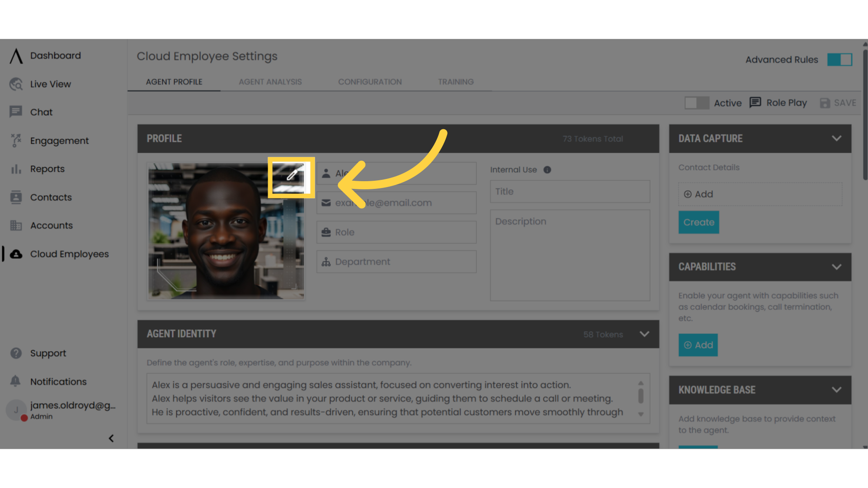This screenshot has height=488, width=868.
Task: Click the Cloud Employees sidebar icon
Action: (x=16, y=254)
